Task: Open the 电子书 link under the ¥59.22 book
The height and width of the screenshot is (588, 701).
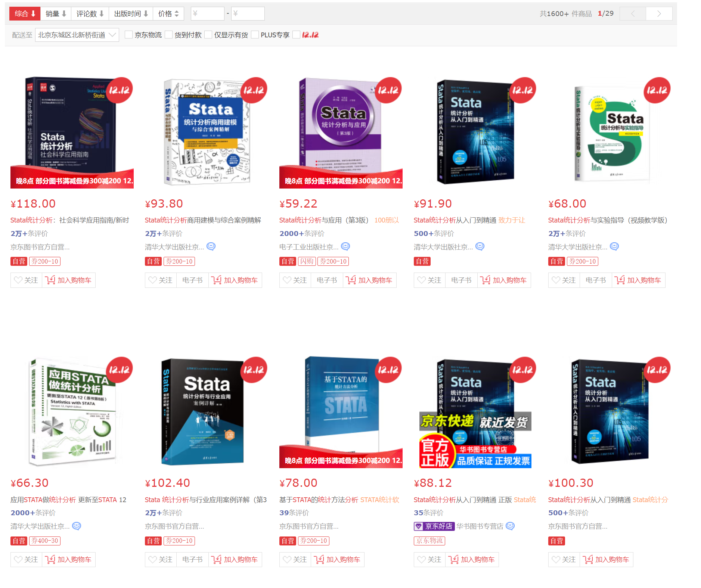Action: [327, 280]
